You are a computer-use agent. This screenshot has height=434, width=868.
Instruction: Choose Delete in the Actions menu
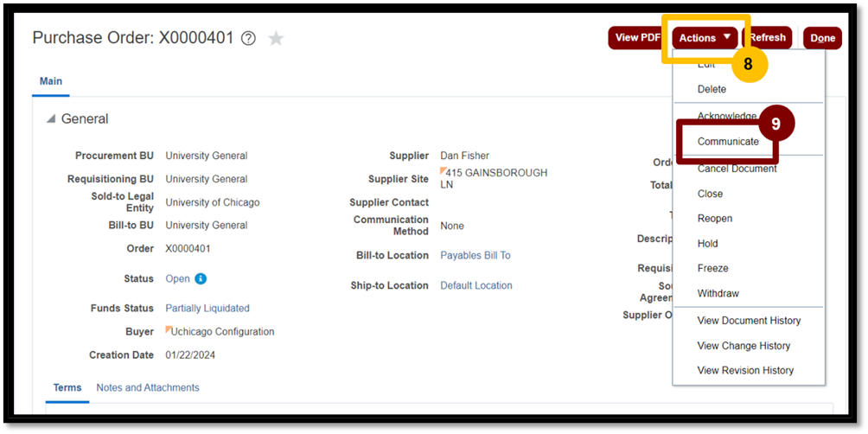click(x=712, y=89)
